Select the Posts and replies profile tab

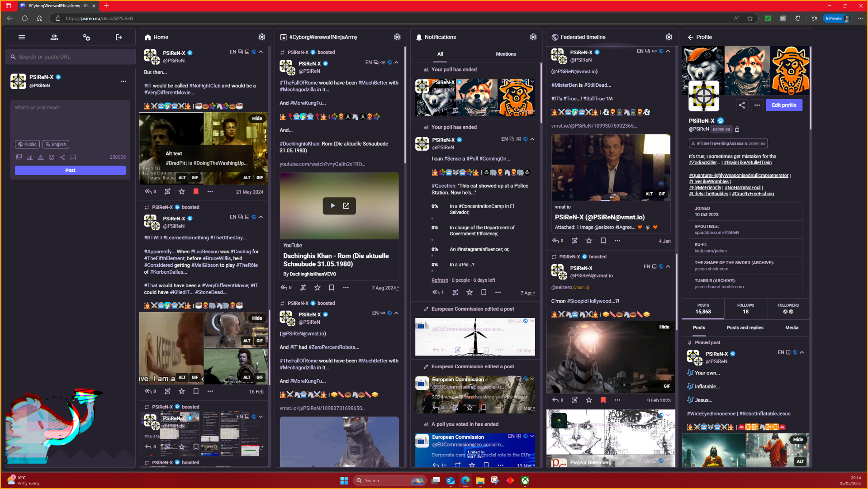click(x=745, y=328)
